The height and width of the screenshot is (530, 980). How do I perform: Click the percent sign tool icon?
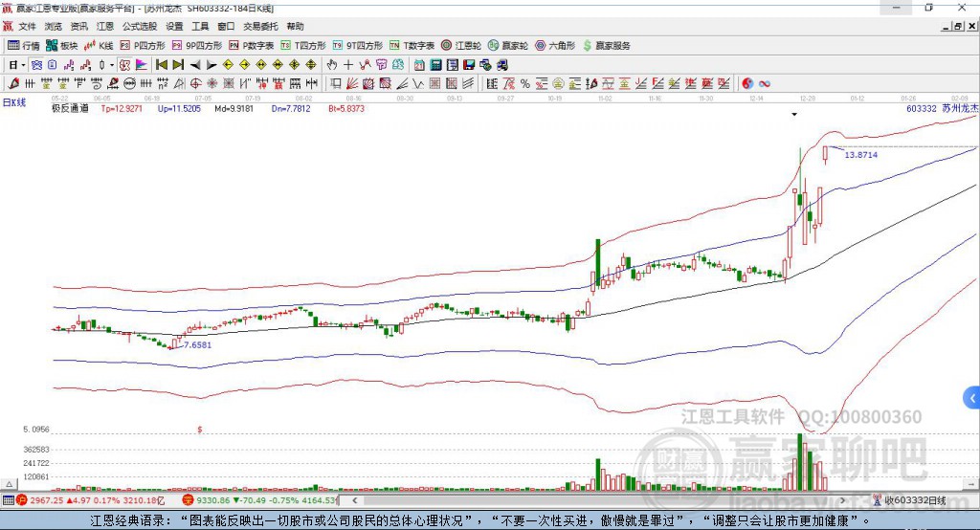coord(525,84)
